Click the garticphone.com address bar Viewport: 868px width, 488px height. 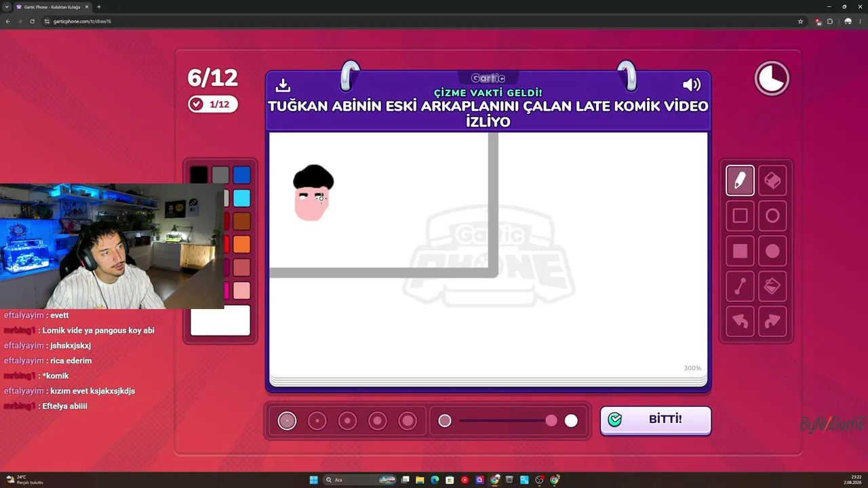pyautogui.click(x=420, y=21)
